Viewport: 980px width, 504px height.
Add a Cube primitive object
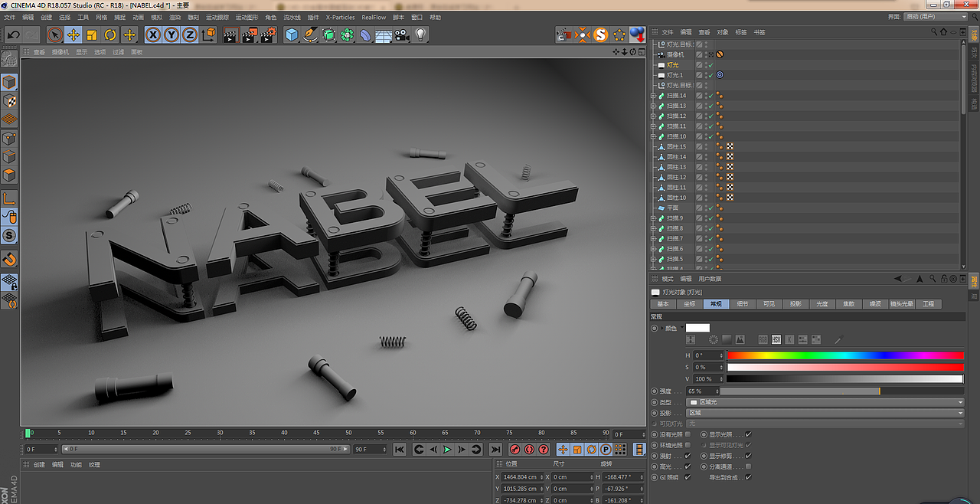(292, 34)
